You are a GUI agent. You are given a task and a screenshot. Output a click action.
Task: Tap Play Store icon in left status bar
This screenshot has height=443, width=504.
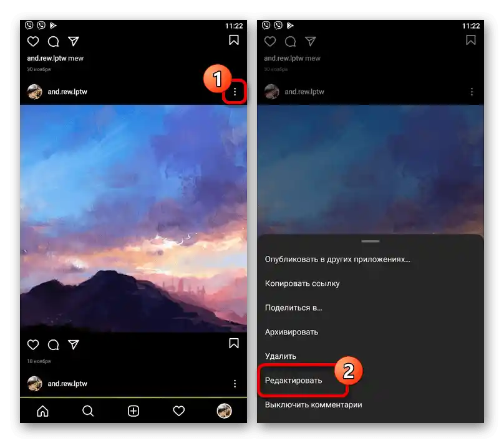pyautogui.click(x=54, y=26)
